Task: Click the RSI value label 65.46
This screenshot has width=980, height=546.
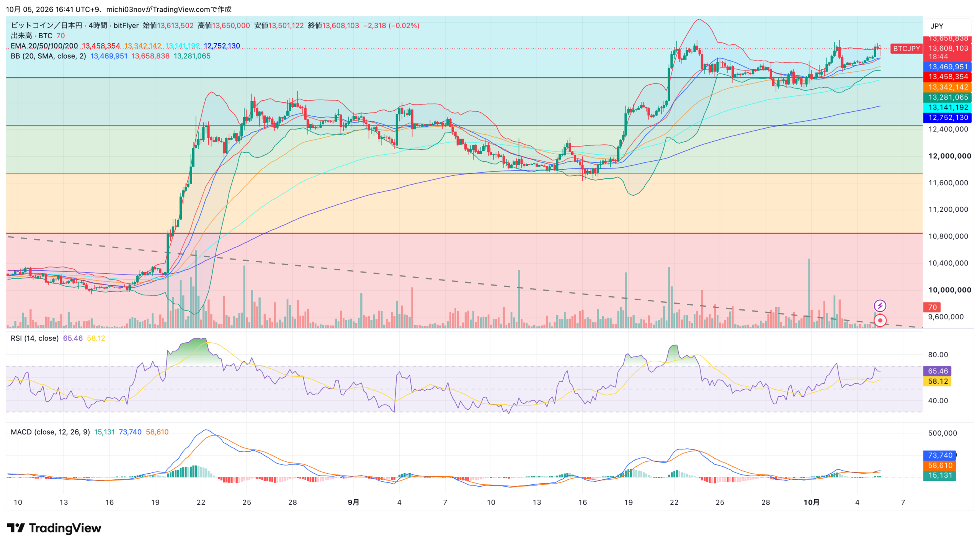Action: [937, 371]
